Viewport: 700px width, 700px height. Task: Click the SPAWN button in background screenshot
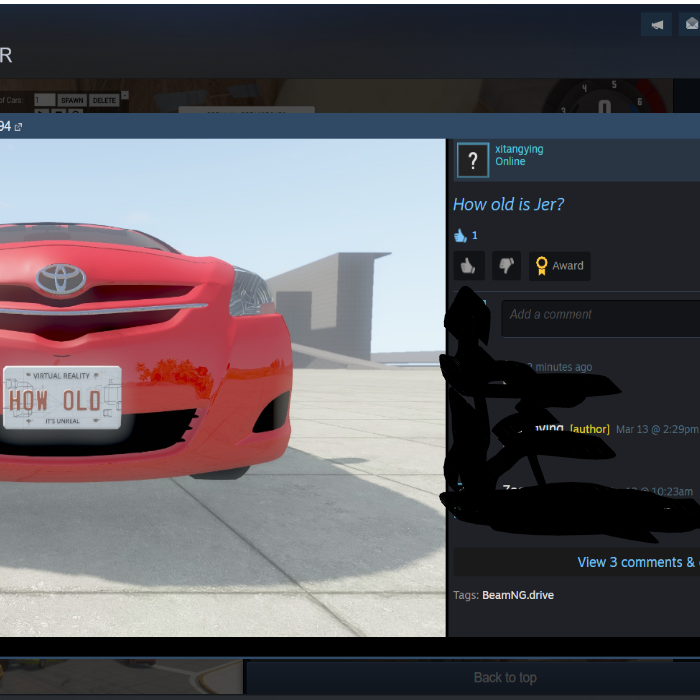(72, 100)
